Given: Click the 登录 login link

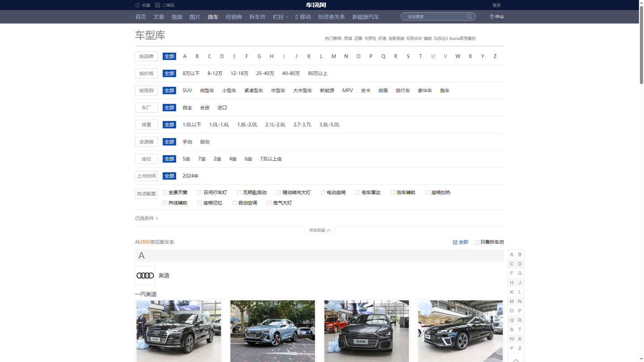Looking at the screenshot, I should point(496,5).
